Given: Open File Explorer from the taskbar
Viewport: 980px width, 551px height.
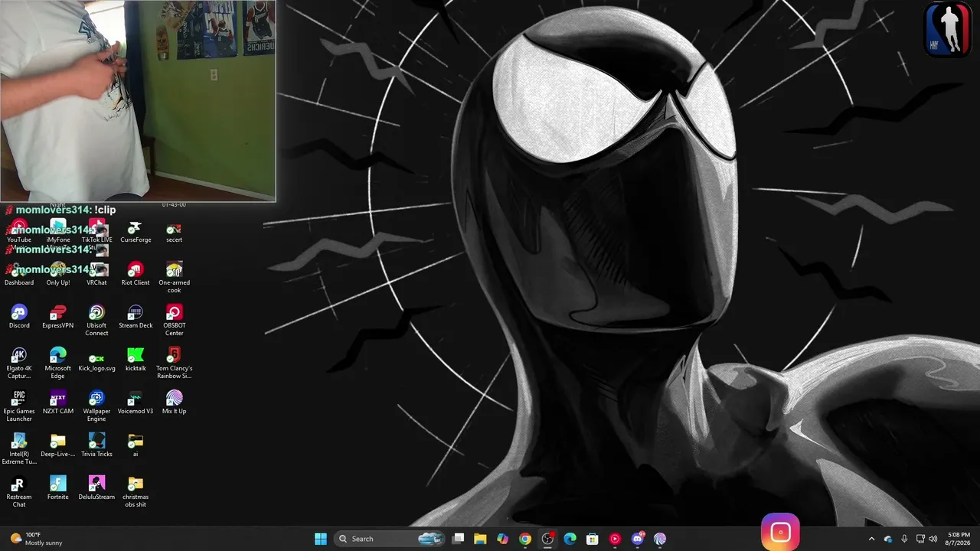Looking at the screenshot, I should tap(480, 539).
